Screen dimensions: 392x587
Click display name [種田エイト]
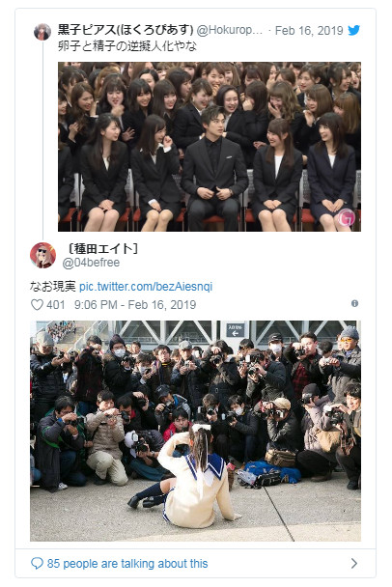pos(103,248)
